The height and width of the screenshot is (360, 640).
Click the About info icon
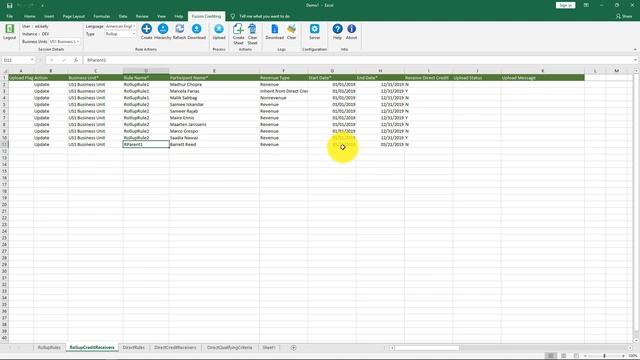point(351,29)
